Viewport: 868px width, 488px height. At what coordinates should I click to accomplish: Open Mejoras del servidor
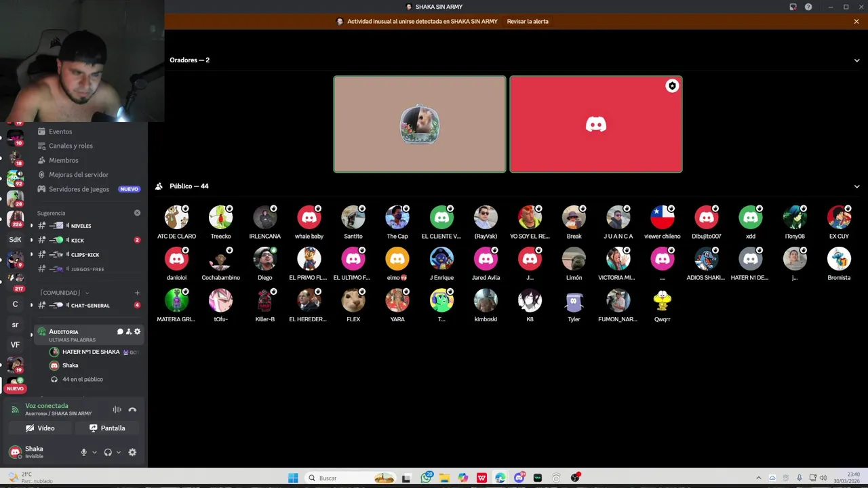78,175
